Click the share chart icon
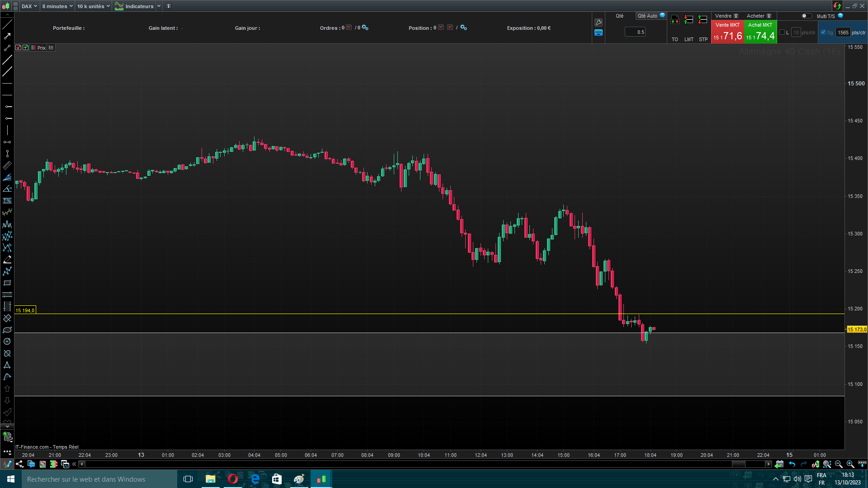Viewport: 868px width, 488px height. click(19, 464)
